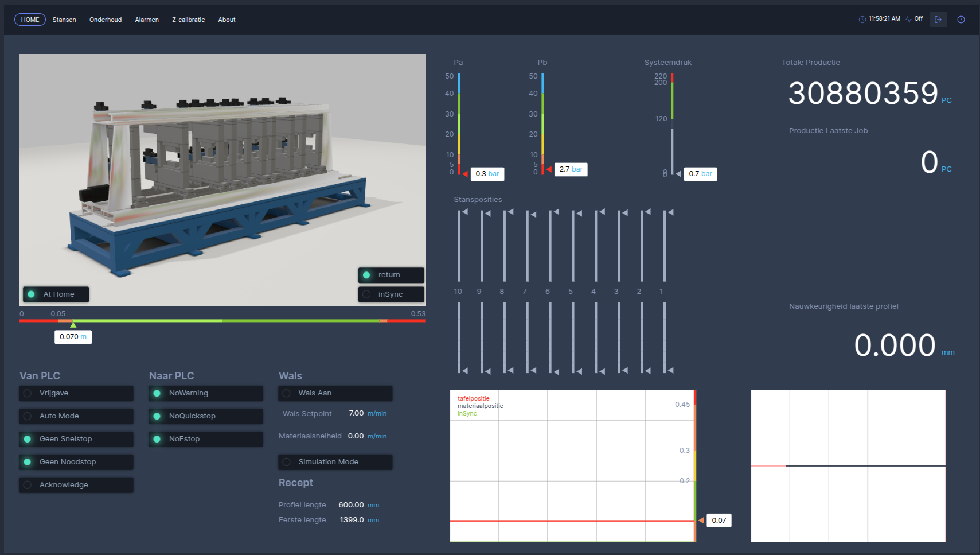Click the Pa pressure red arrow marker
Image resolution: width=980 pixels, height=555 pixels.
464,173
